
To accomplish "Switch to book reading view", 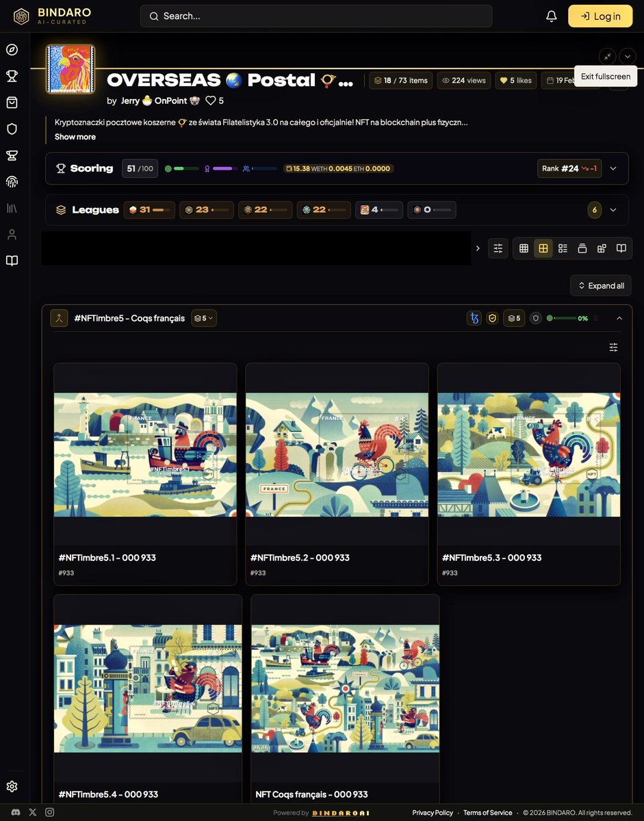I will [621, 248].
